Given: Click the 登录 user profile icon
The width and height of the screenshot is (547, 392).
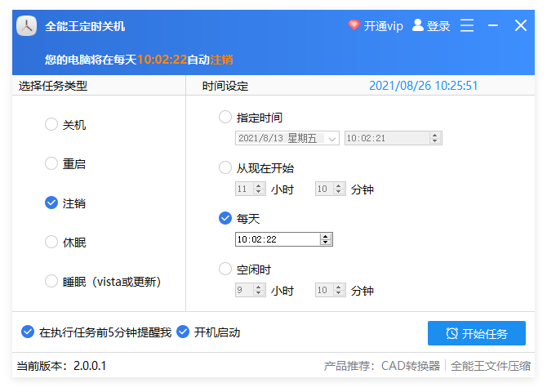Looking at the screenshot, I should tap(418, 25).
